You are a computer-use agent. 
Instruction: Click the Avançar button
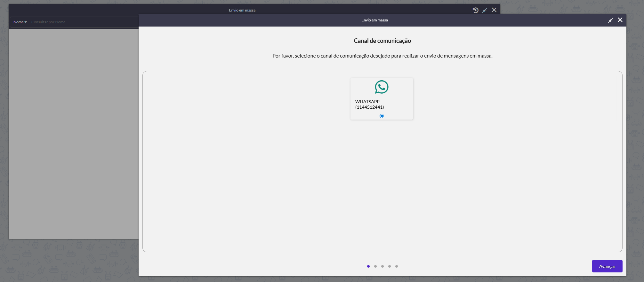[x=607, y=266]
